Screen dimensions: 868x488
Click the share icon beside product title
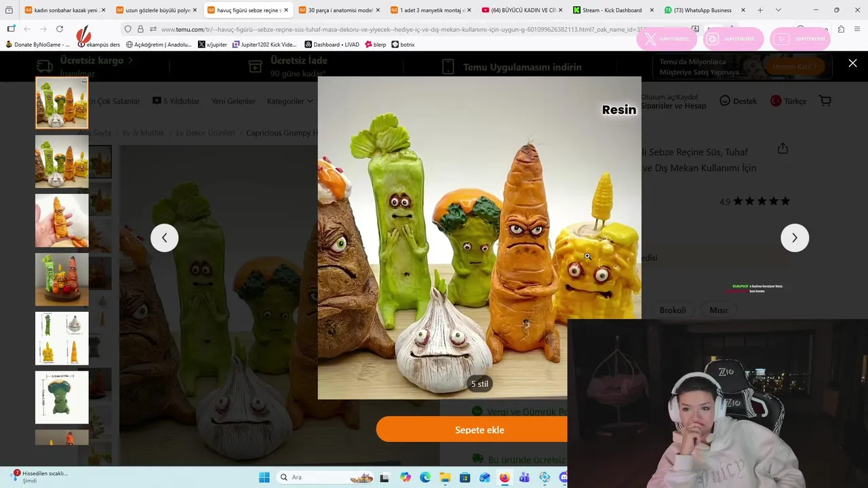(783, 148)
